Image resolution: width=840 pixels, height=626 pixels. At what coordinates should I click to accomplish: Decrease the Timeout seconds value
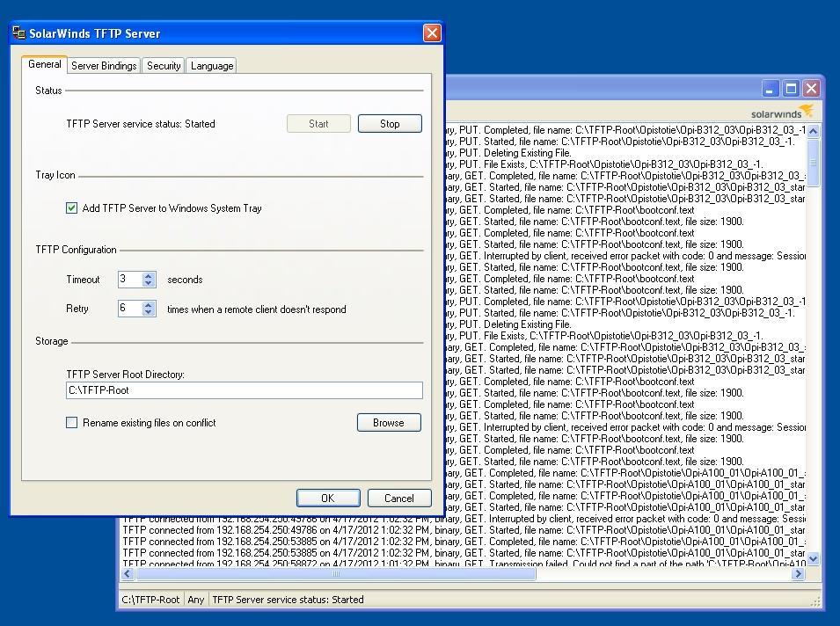point(149,283)
